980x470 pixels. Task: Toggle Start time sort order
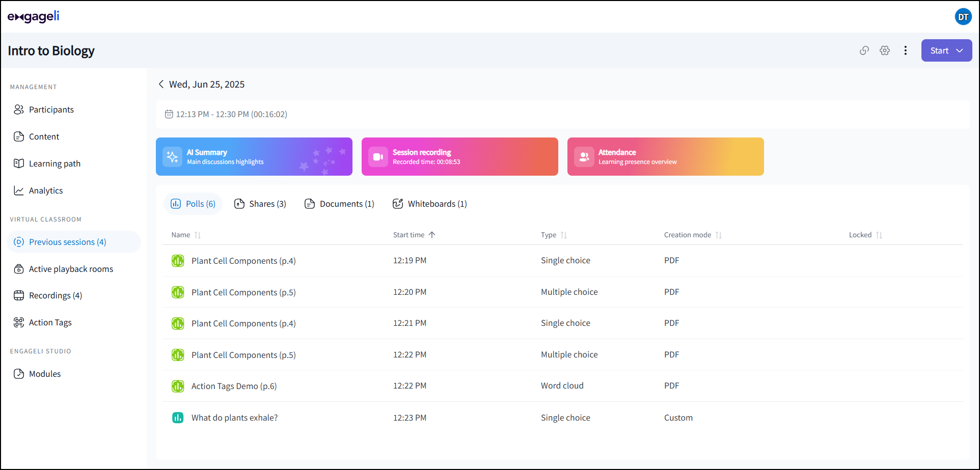pos(432,235)
